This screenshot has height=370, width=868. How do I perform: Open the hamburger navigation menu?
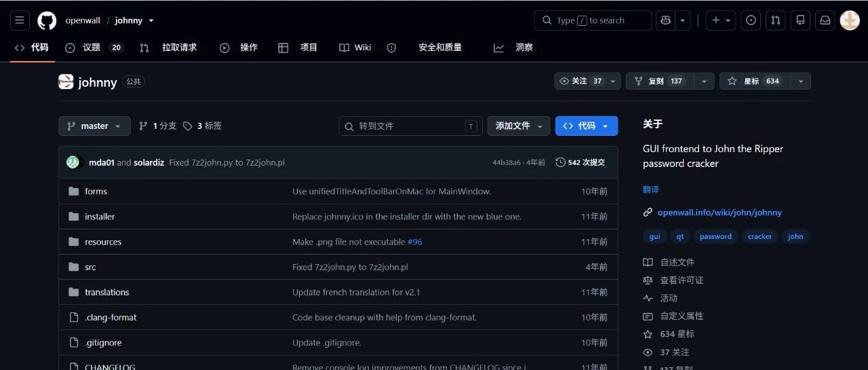click(x=20, y=20)
